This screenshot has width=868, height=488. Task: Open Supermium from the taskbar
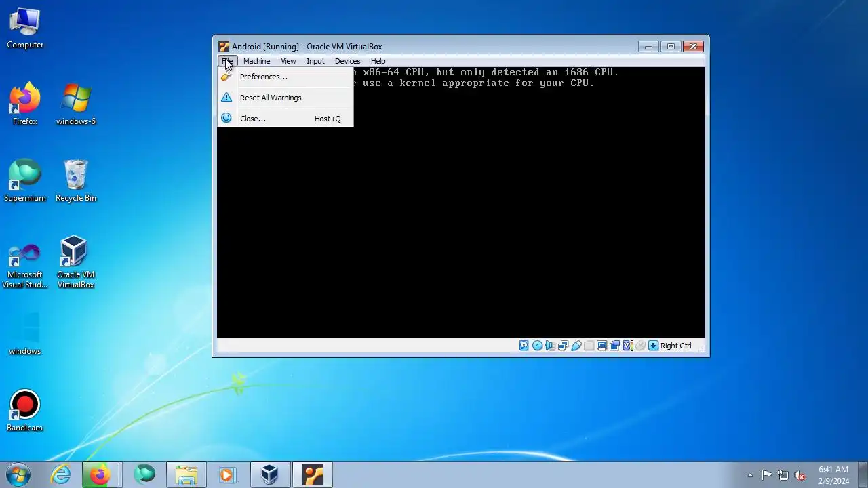tap(144, 474)
